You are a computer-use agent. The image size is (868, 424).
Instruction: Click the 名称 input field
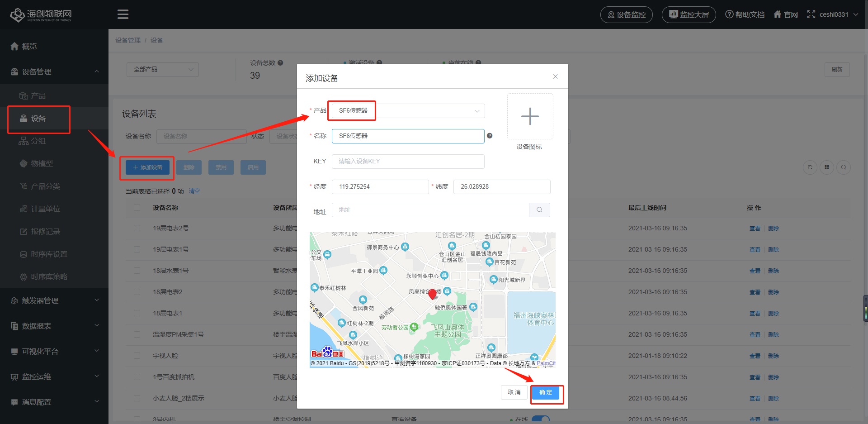click(408, 136)
